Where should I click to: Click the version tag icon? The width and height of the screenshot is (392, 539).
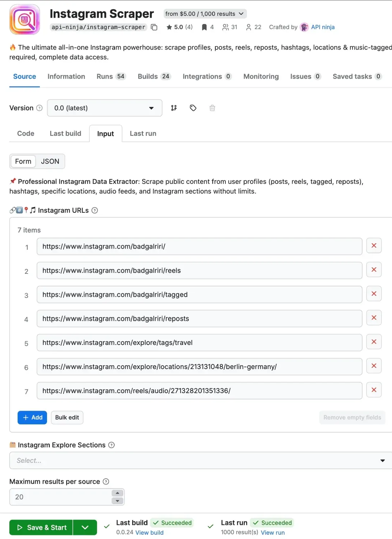click(x=193, y=108)
